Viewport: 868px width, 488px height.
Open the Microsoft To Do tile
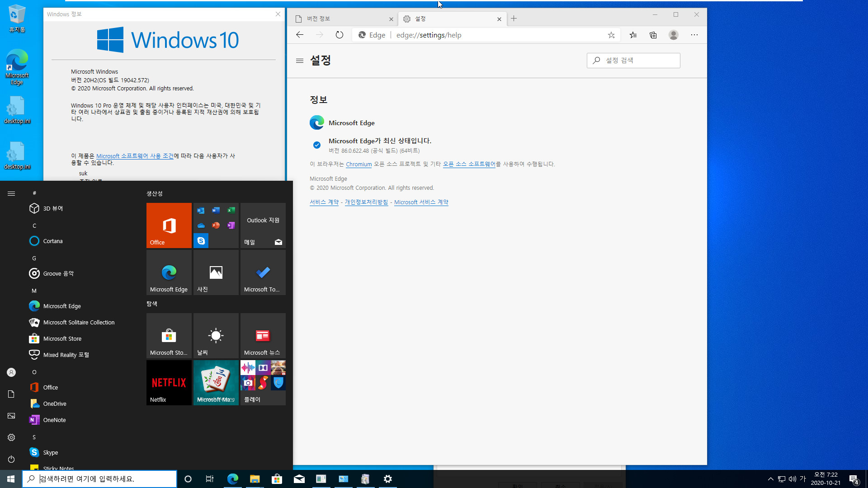pos(263,272)
